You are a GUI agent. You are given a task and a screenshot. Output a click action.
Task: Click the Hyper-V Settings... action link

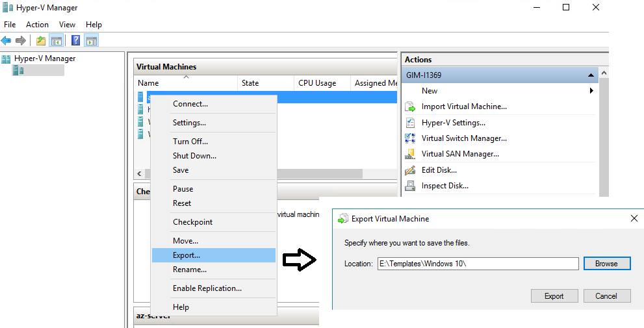(x=454, y=123)
